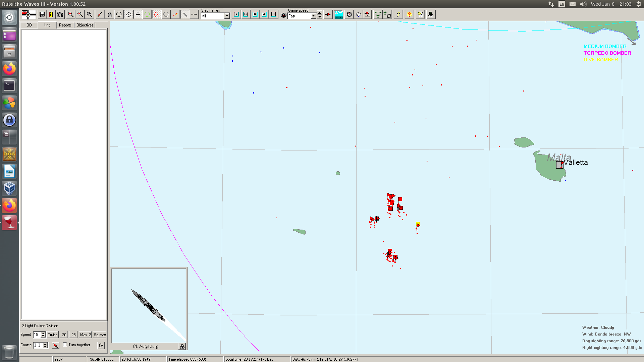Toggle the green range circle
The height and width of the screenshot is (362, 644).
[x=147, y=14]
